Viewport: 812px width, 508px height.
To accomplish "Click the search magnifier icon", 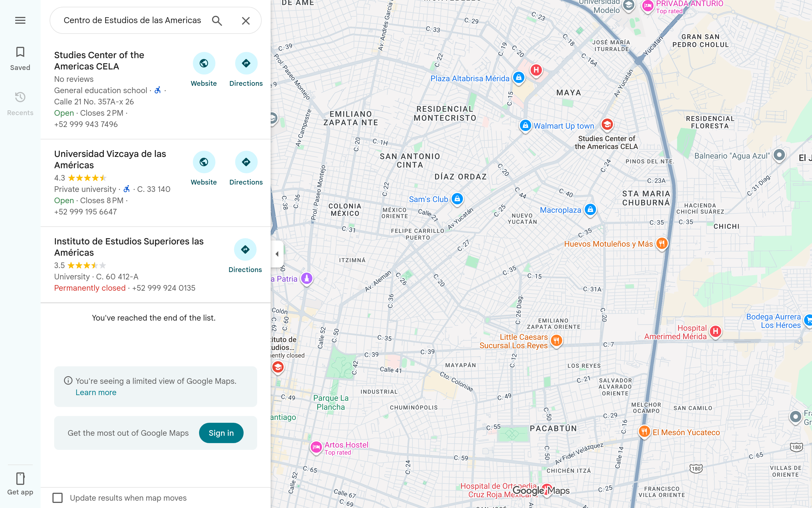I will (x=217, y=21).
